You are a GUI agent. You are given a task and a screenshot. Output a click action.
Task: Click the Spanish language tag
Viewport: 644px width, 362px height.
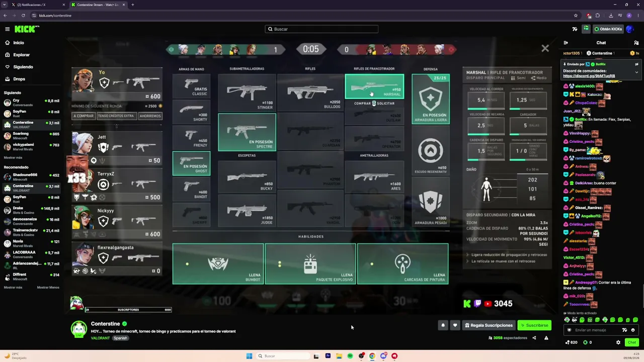(120, 338)
